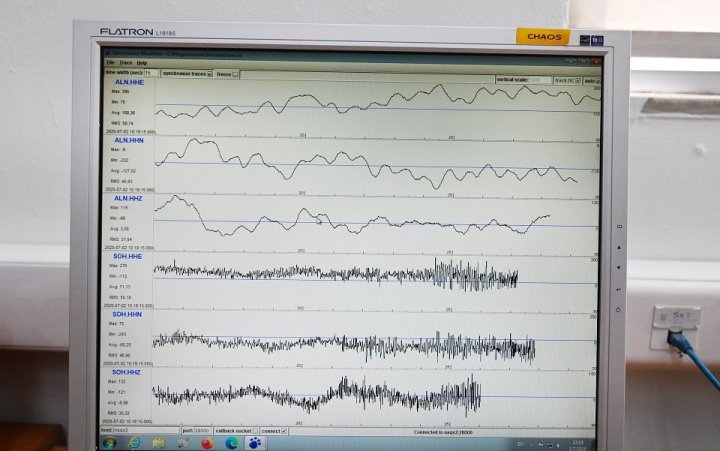Launch Internet Explorer from the taskbar

pyautogui.click(x=134, y=442)
